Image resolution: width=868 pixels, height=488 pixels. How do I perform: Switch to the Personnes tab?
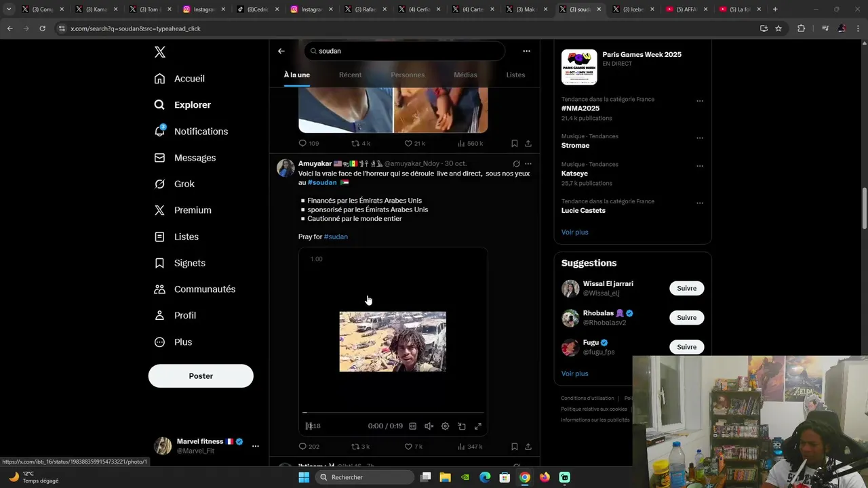pos(408,75)
